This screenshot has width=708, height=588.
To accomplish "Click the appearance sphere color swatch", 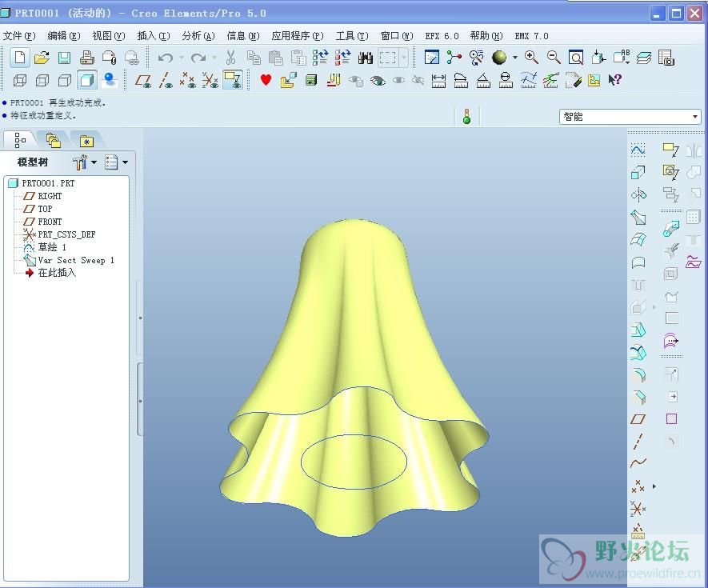I will [x=499, y=58].
